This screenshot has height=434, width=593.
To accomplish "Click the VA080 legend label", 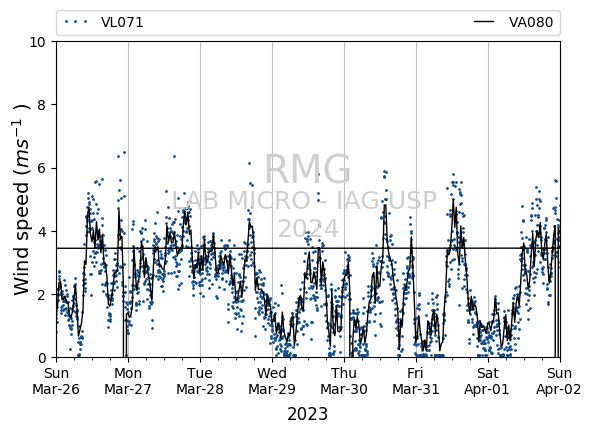I will coord(531,22).
